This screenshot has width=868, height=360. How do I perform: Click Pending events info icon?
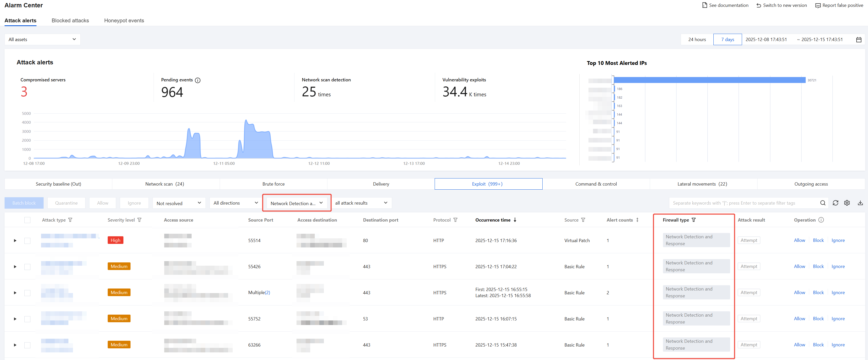[198, 80]
